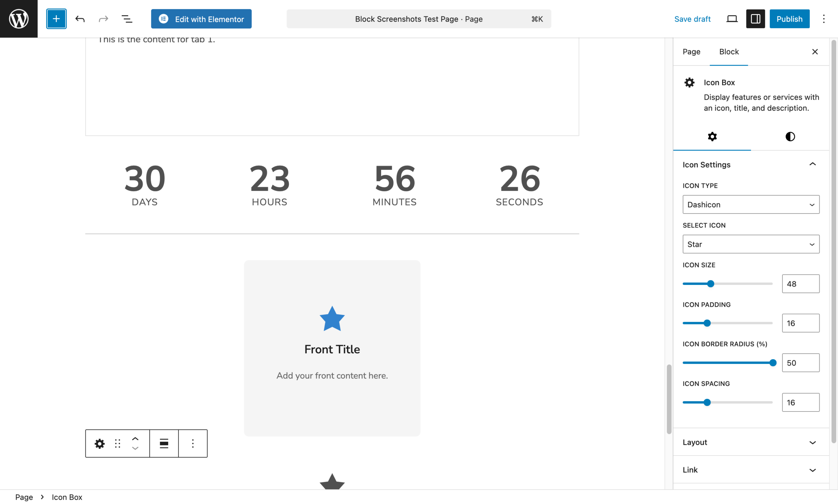Open the block options menu
Viewport: 838px width, 504px height.
click(x=193, y=443)
